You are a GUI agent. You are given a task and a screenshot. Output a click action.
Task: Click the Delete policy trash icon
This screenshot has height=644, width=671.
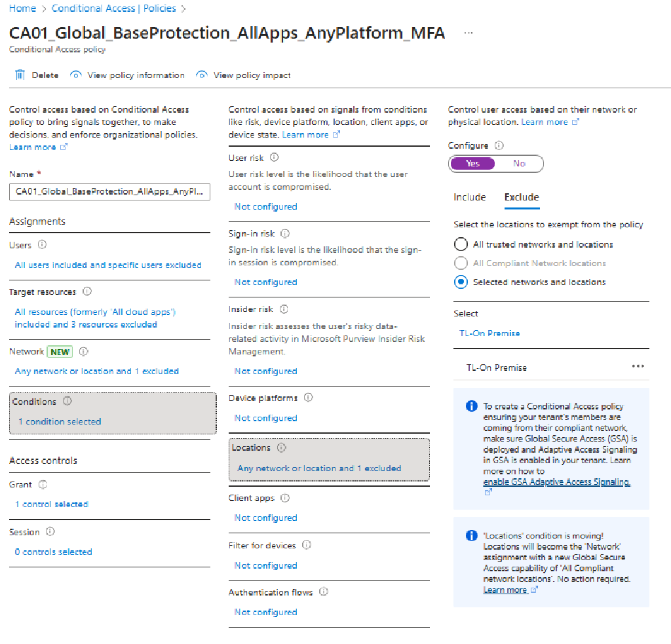tap(20, 75)
